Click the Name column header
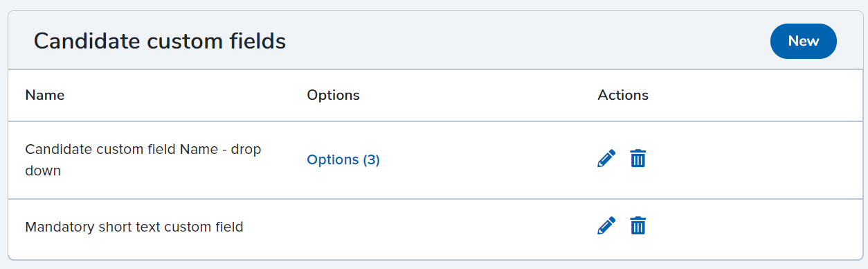This screenshot has width=868, height=269. click(x=45, y=95)
